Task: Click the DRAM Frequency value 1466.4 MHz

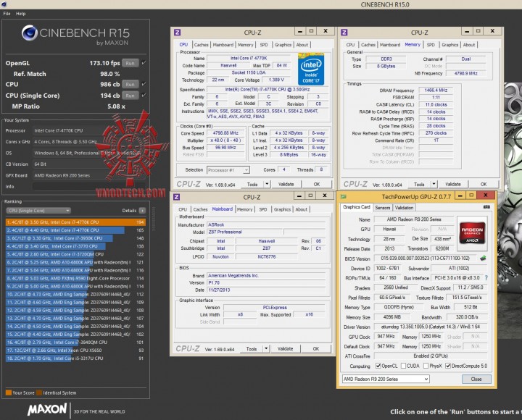Action: click(436, 90)
